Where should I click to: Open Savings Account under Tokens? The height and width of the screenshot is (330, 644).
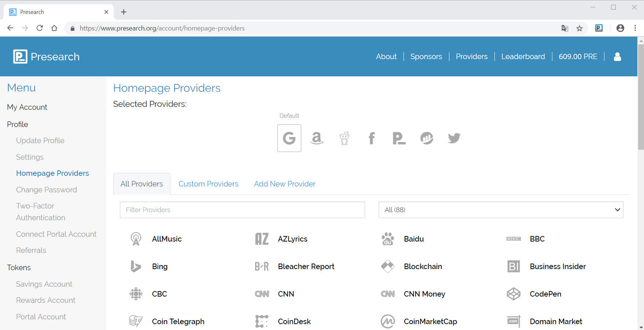44,284
